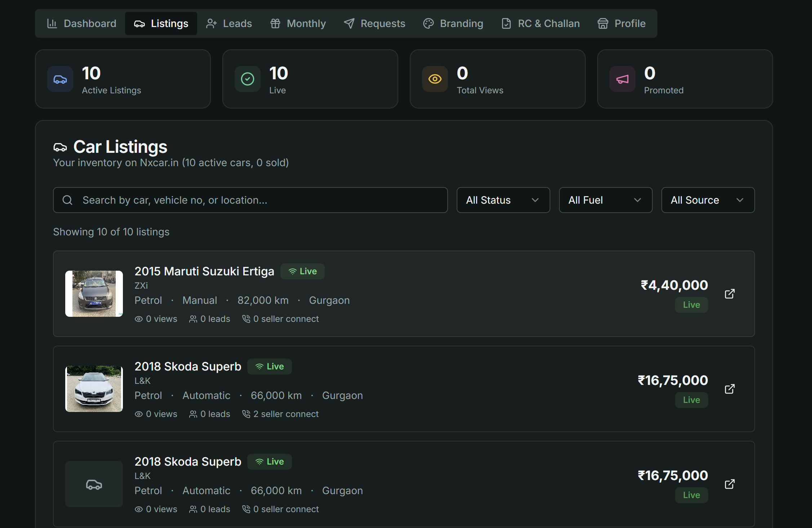Click the green checkmark icon in Live card
The image size is (812, 528).
tap(248, 79)
